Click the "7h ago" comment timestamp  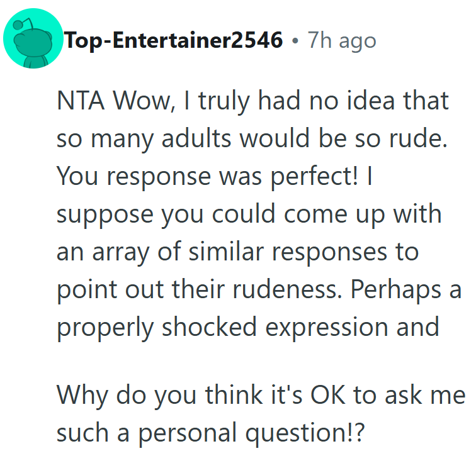341,41
